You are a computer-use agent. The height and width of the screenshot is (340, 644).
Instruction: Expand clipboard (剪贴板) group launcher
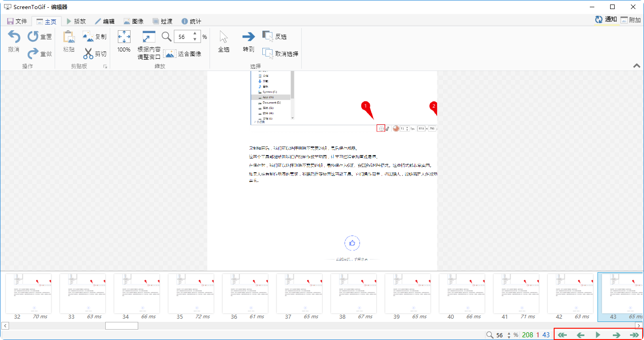click(x=105, y=66)
